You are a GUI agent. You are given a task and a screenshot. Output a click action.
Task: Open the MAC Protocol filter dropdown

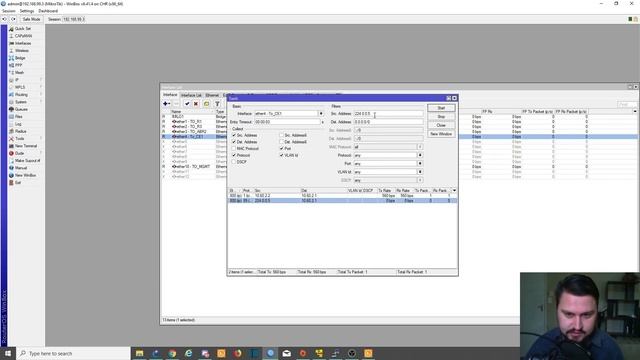pyautogui.click(x=420, y=147)
